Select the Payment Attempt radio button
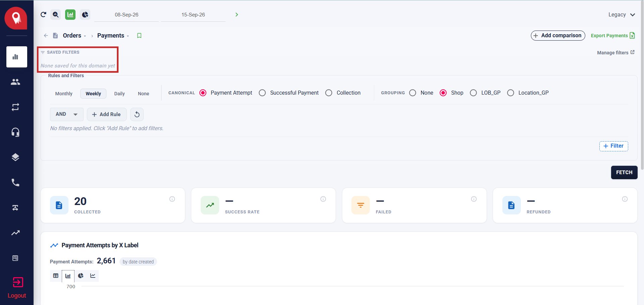 click(203, 93)
